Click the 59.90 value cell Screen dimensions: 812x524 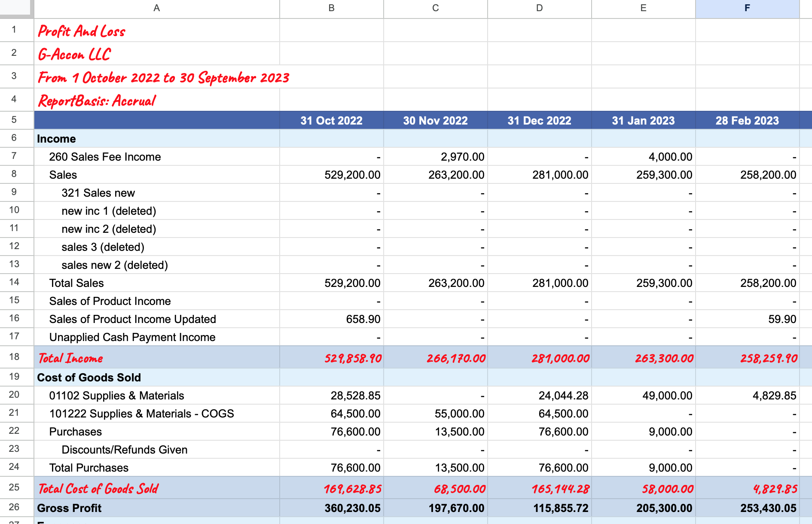(x=748, y=319)
